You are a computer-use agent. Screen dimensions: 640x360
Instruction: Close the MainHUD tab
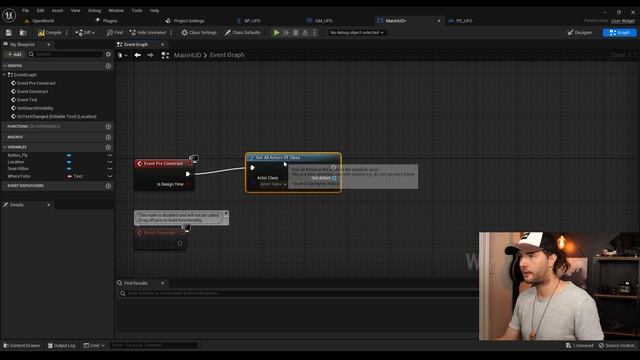439,21
